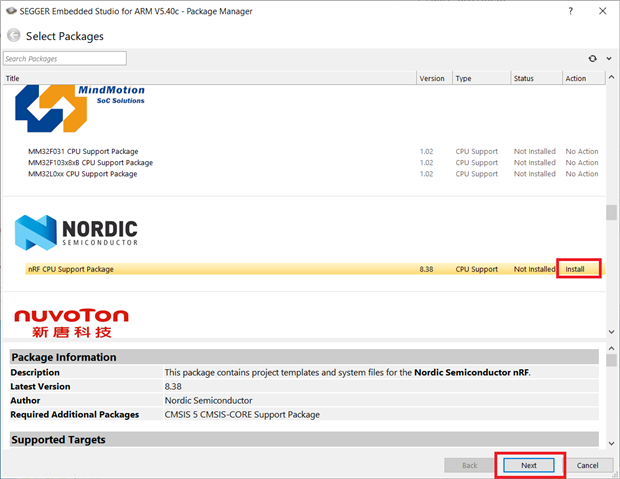Click the package list scroll down arrow
Viewport: 620px width, 479px height.
tap(611, 332)
